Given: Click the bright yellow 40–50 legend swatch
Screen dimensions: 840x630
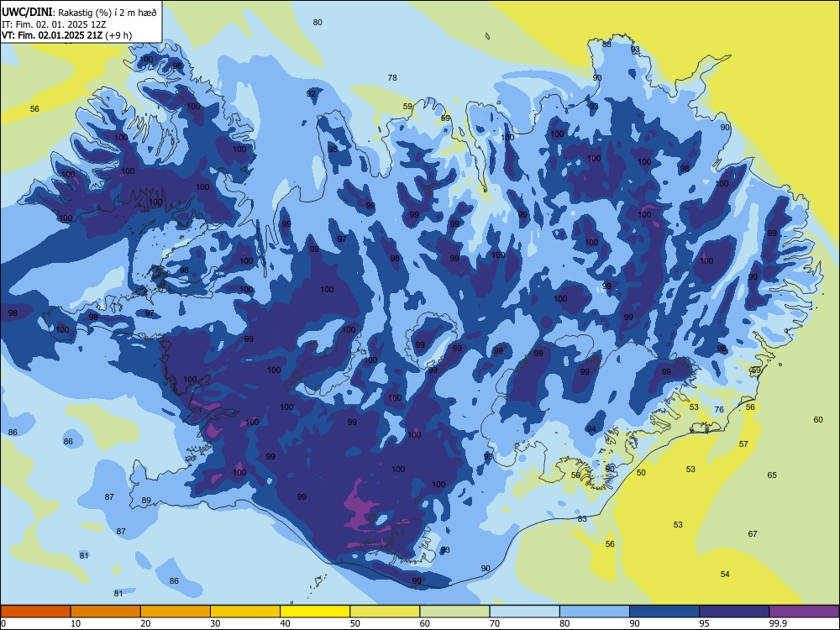Looking at the screenshot, I should tap(315, 612).
